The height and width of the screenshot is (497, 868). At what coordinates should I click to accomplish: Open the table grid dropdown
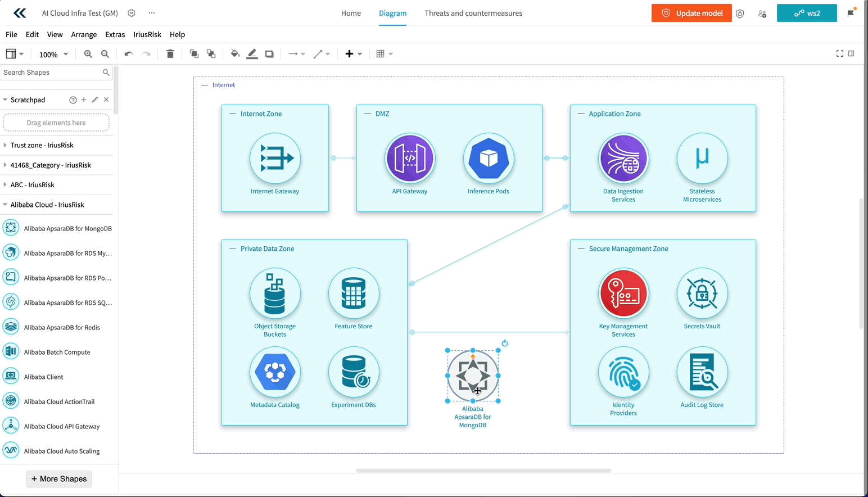(x=385, y=54)
